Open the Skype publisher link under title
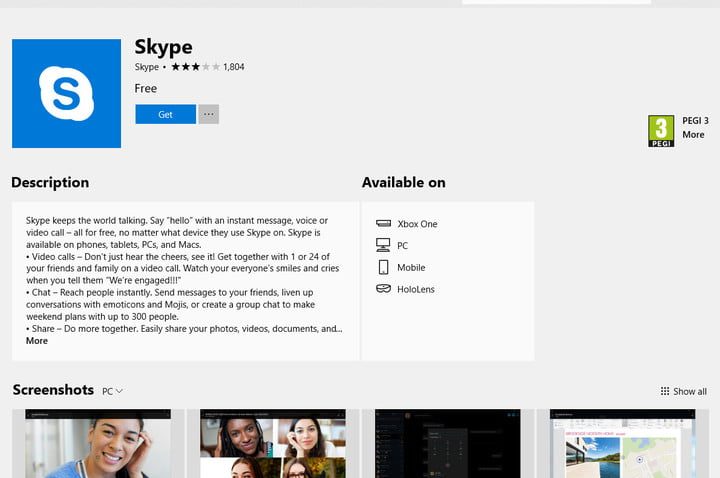This screenshot has width=720, height=478. 146,67
